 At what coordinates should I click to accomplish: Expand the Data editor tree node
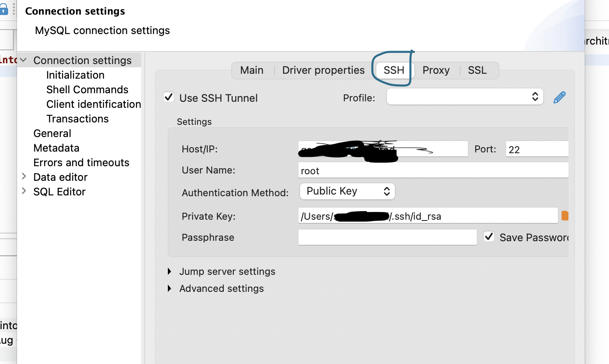(24, 177)
